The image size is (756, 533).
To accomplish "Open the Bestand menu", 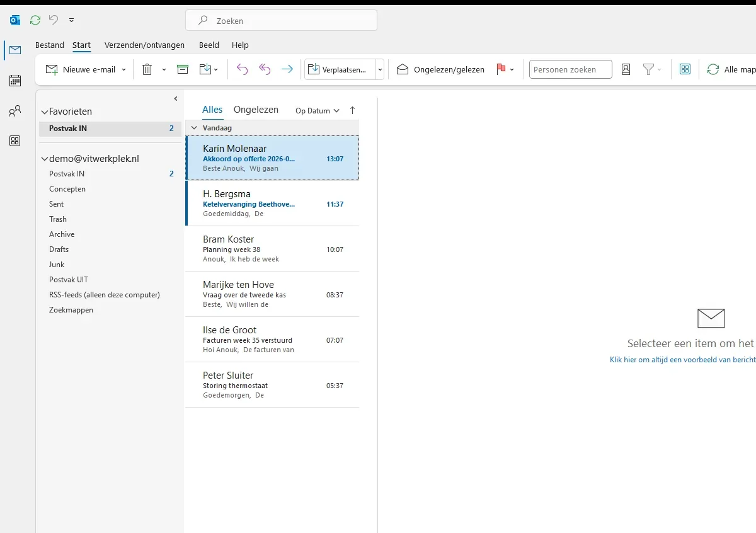I will click(x=50, y=45).
